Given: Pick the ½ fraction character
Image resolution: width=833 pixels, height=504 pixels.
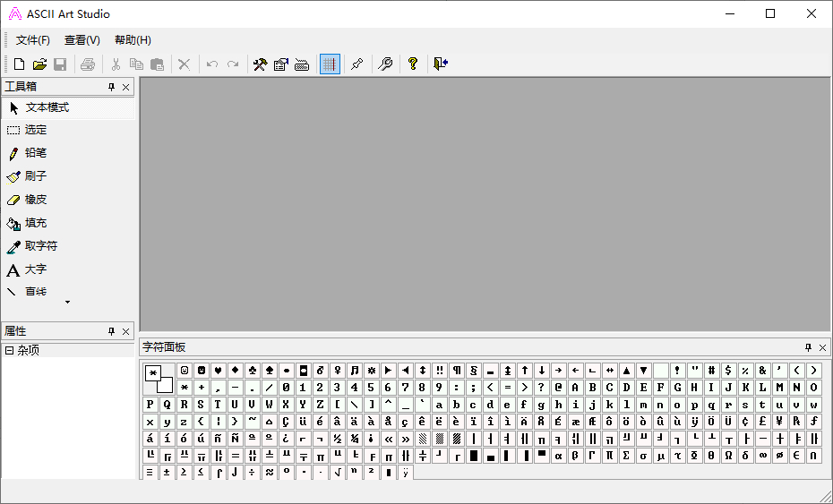Looking at the screenshot, I should 337,438.
